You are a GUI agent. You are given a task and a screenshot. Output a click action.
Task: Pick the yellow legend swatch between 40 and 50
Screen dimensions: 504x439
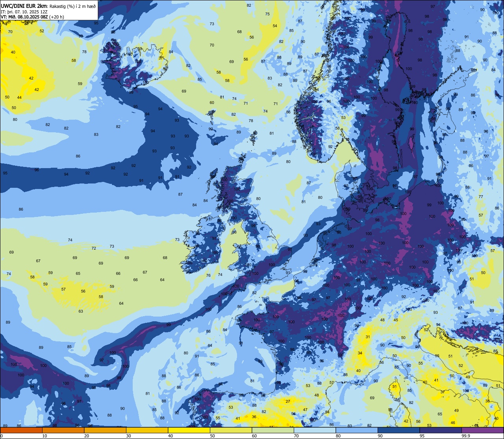coord(189,430)
